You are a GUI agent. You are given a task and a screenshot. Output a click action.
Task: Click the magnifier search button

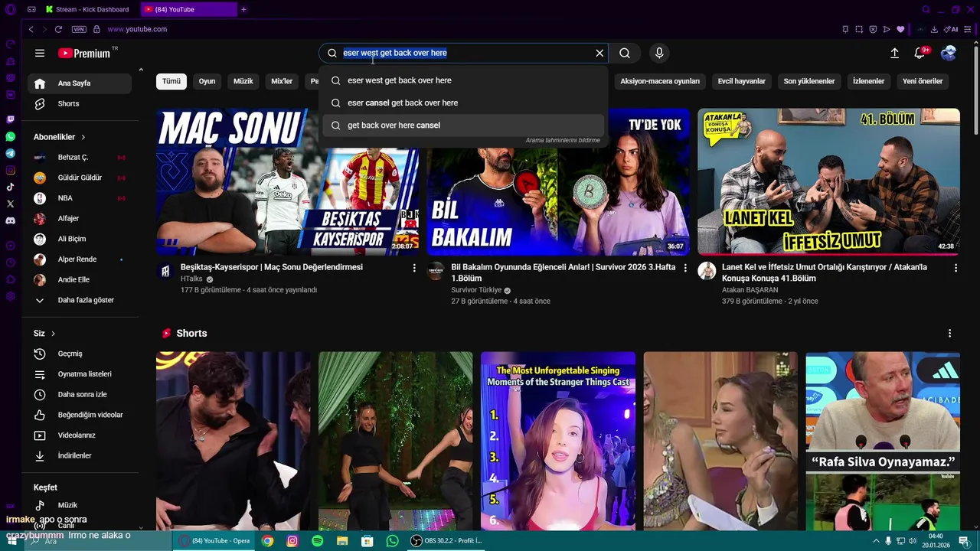pyautogui.click(x=625, y=53)
